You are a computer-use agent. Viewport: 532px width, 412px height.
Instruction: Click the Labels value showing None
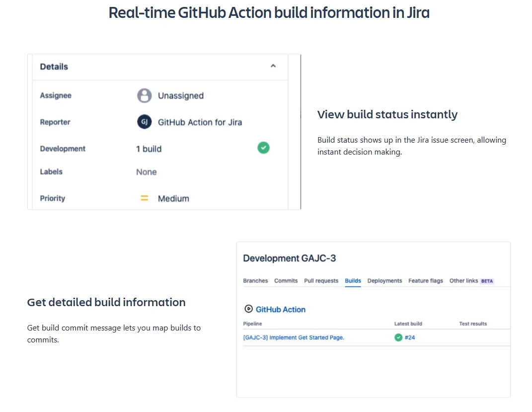point(146,171)
